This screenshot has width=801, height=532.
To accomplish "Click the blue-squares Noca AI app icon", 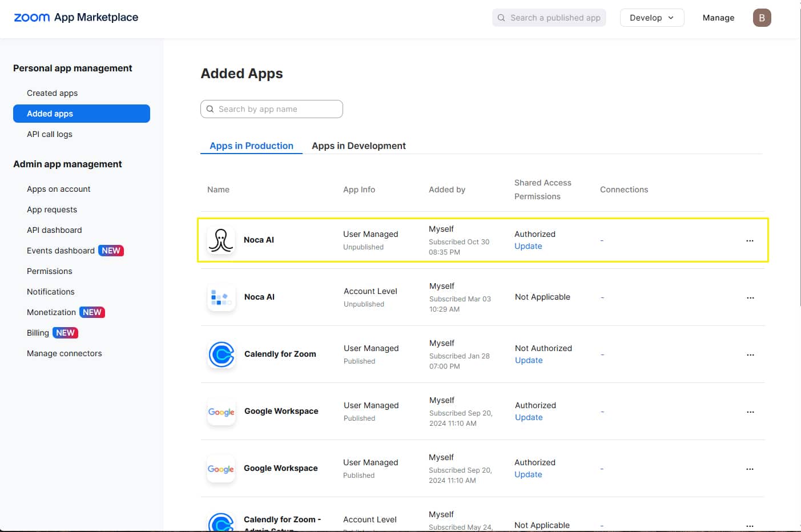I will click(221, 297).
